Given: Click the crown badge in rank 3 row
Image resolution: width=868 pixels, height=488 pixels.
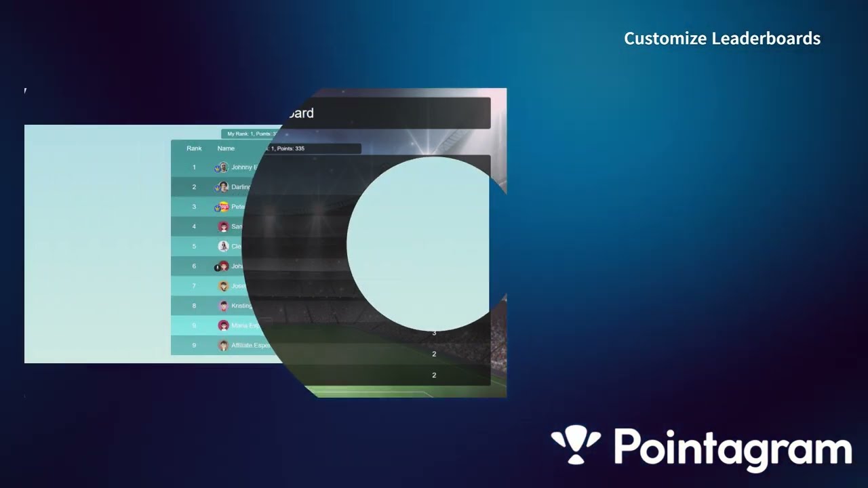Looking at the screenshot, I should [217, 208].
